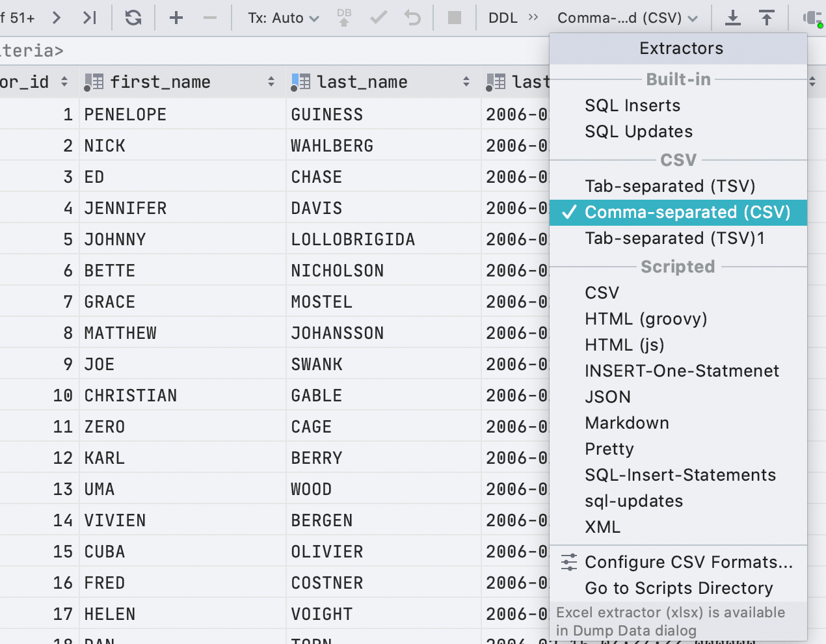The width and height of the screenshot is (826, 644).
Task: Sort by last_name column arrows
Action: [466, 82]
